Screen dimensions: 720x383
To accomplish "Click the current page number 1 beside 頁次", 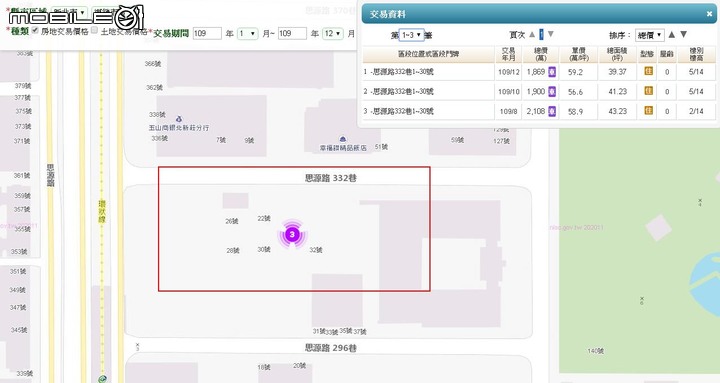I will [541, 34].
